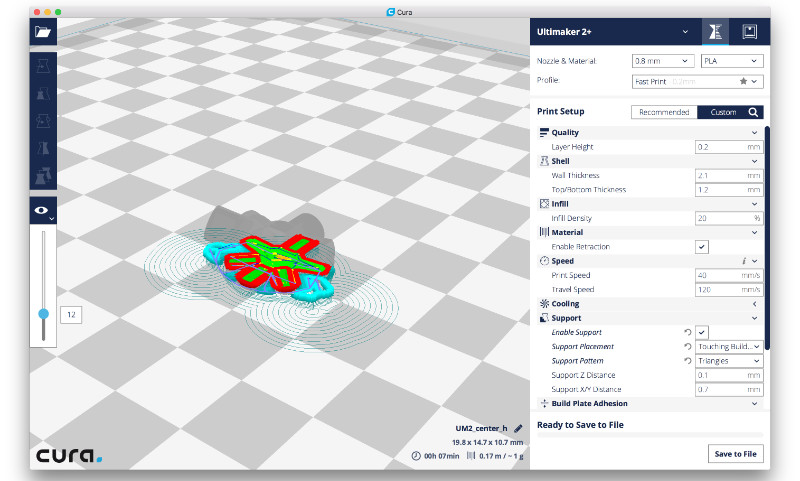Click the Top/Bottom Thickness value field
The height and width of the screenshot is (481, 800).
tap(729, 190)
